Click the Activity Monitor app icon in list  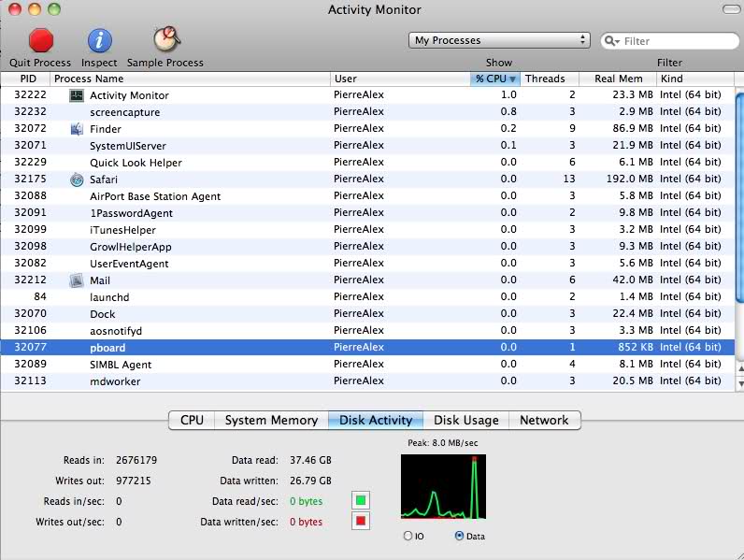77,95
